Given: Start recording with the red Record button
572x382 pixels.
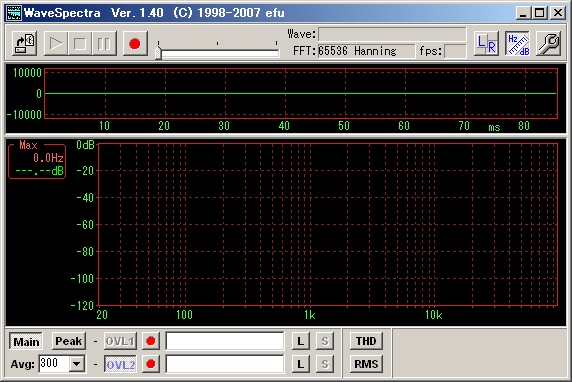Looking at the screenshot, I should 135,44.
